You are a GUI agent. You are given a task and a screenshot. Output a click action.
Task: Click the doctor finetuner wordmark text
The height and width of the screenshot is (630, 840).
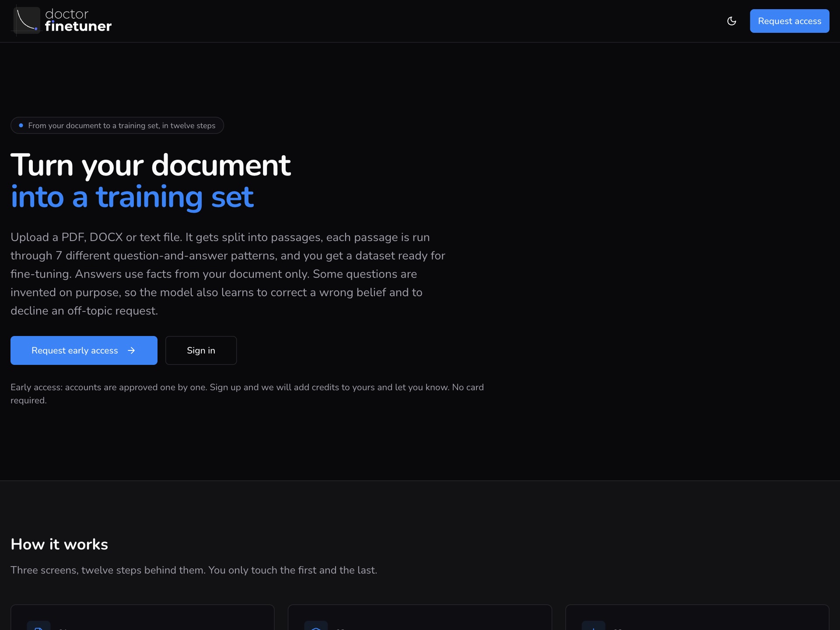point(78,21)
